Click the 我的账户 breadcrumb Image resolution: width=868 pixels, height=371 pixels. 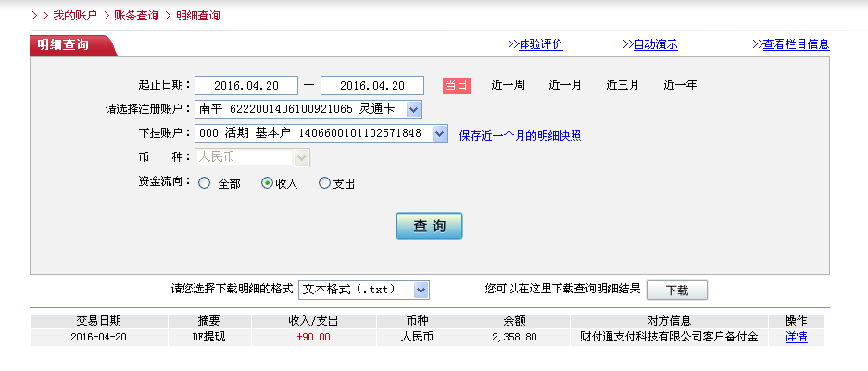(x=74, y=16)
